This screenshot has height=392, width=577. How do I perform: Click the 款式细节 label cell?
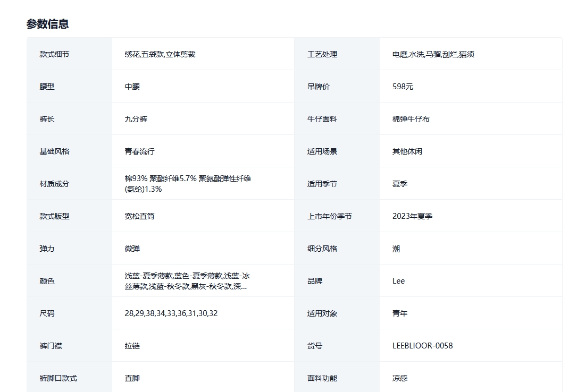(54, 54)
